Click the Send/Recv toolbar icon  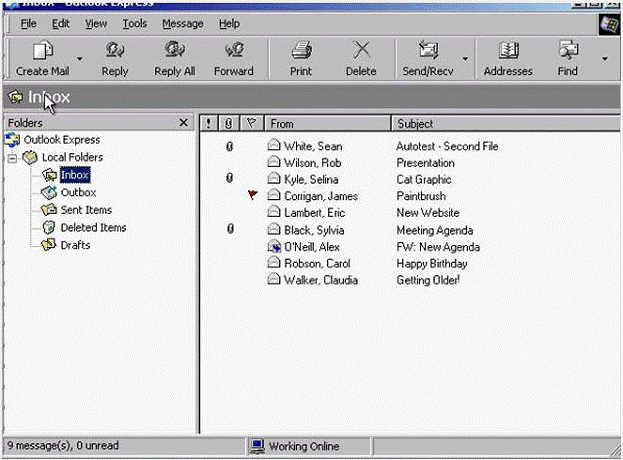point(428,51)
